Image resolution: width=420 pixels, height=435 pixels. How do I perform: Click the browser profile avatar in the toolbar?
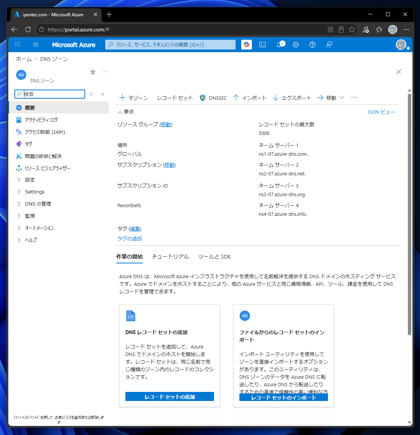coord(393,30)
